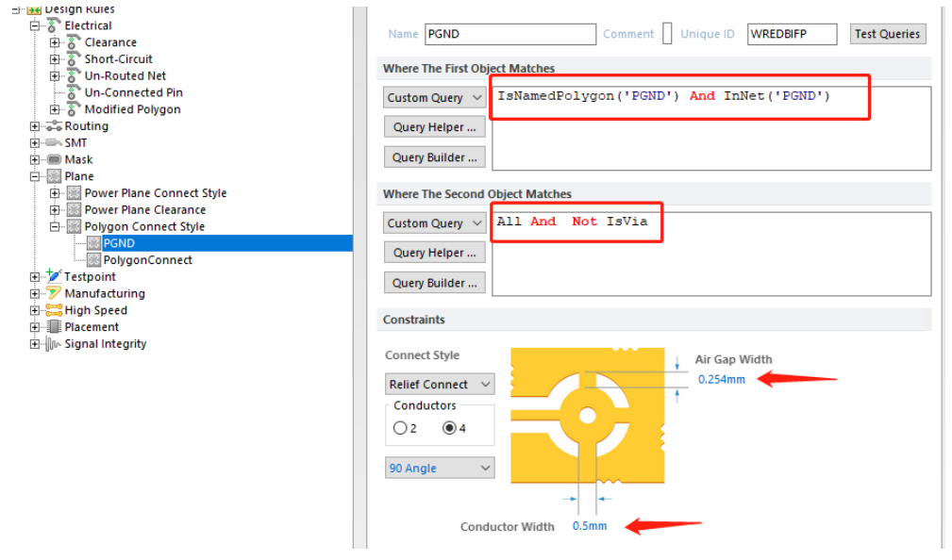Select the 4 conductors radio button
952x560 pixels.
[x=449, y=428]
